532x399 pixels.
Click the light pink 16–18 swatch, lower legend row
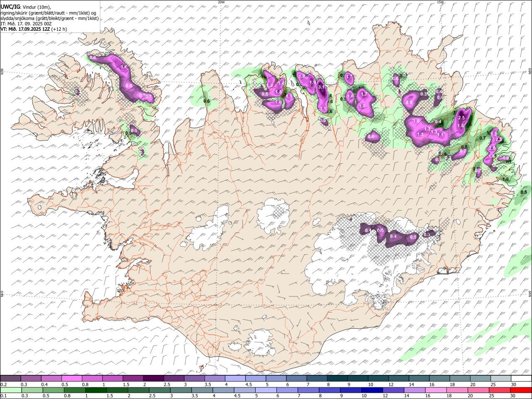tap(436, 390)
